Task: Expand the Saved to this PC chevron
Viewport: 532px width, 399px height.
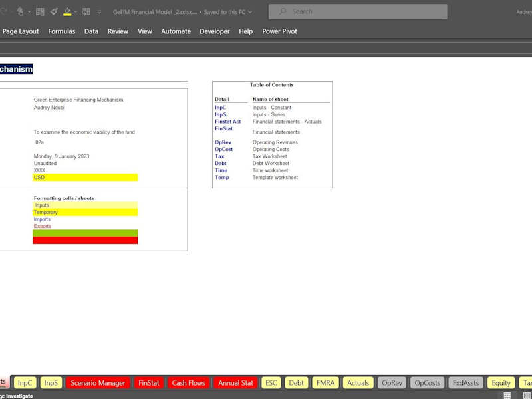Action: [x=250, y=12]
